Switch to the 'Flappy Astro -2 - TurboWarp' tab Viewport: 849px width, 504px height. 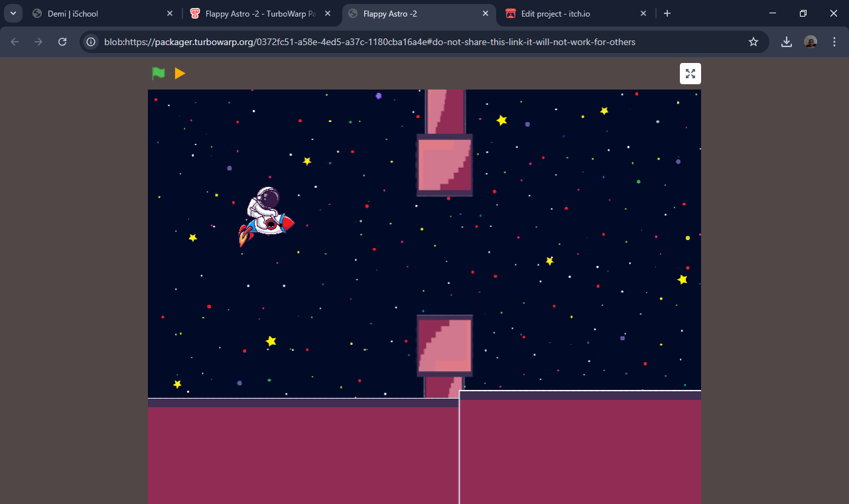[x=255, y=13]
